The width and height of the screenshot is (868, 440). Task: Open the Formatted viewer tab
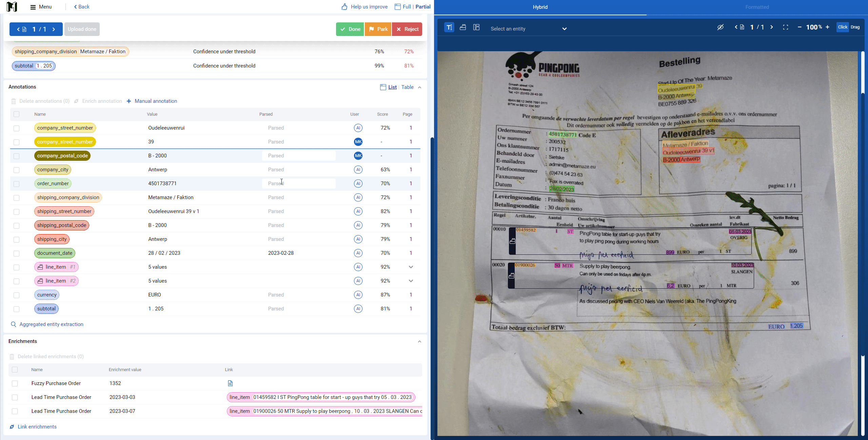(757, 7)
